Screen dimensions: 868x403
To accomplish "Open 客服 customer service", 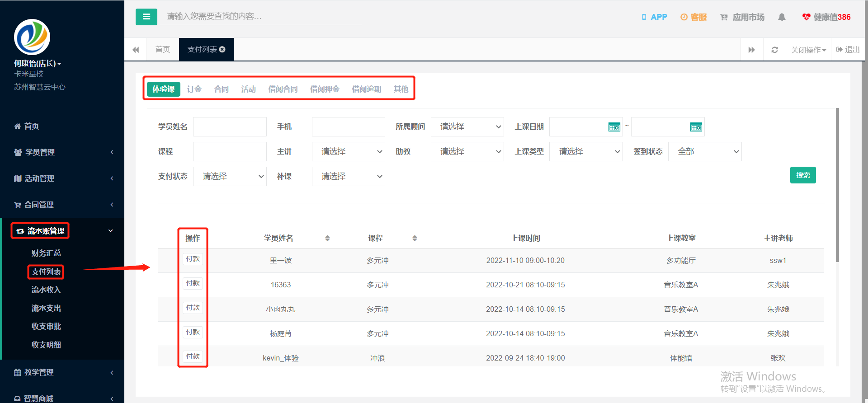I will click(693, 17).
